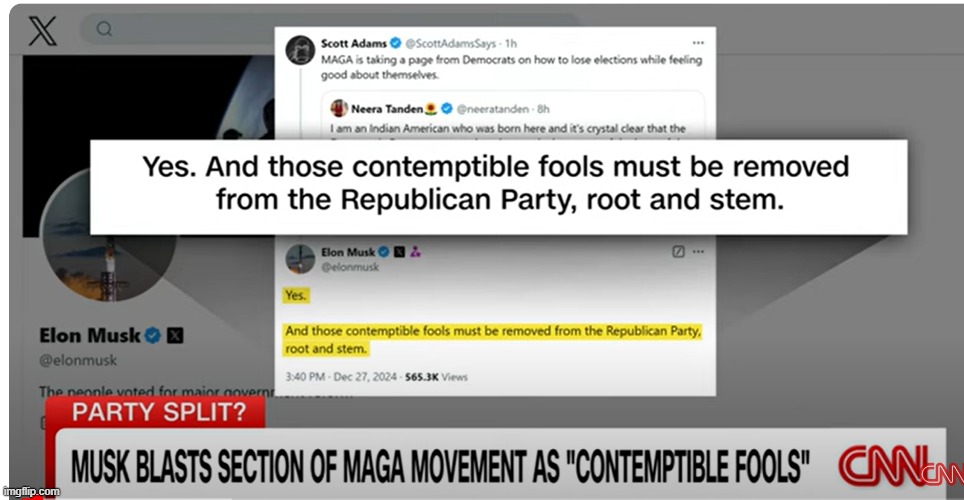Click the @elonmusk handle in tweet
Viewport: 964px width, 500px height.
tap(350, 267)
